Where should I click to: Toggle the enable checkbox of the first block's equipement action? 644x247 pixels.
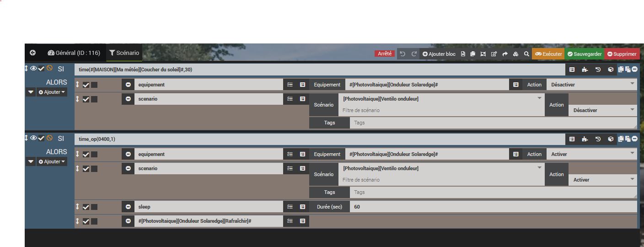(86, 85)
